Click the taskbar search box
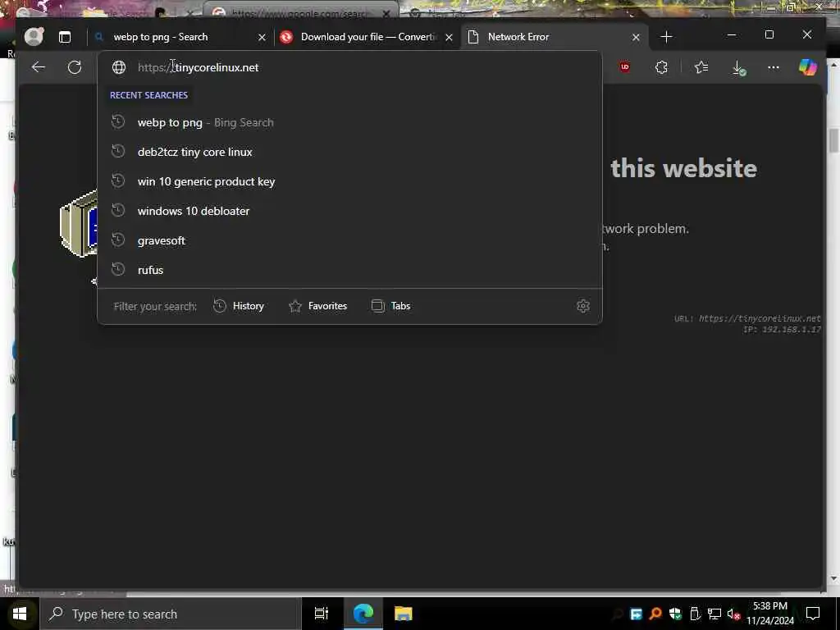 (171, 614)
